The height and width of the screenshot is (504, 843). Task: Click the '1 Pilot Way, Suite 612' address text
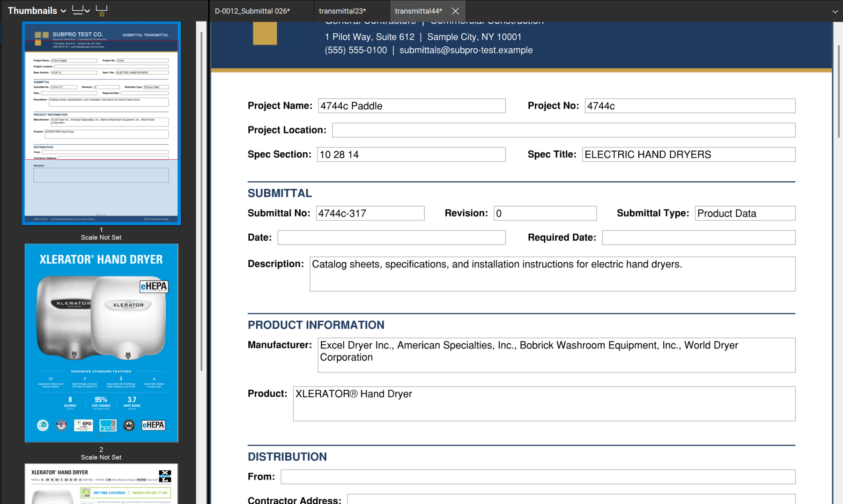point(370,37)
